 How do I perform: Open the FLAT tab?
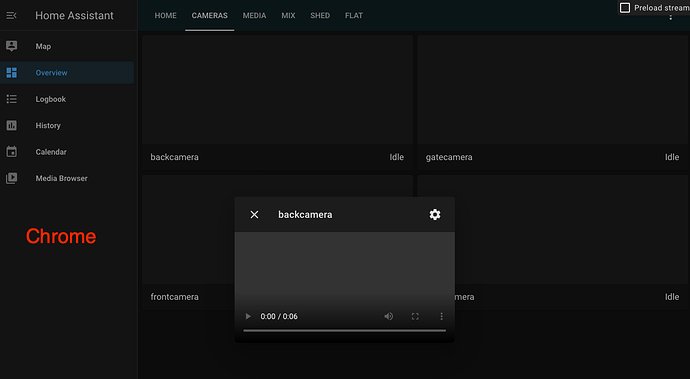354,15
